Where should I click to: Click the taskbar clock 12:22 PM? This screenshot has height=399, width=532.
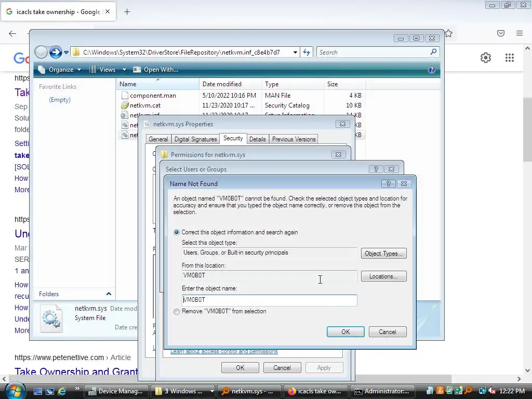tap(512, 391)
